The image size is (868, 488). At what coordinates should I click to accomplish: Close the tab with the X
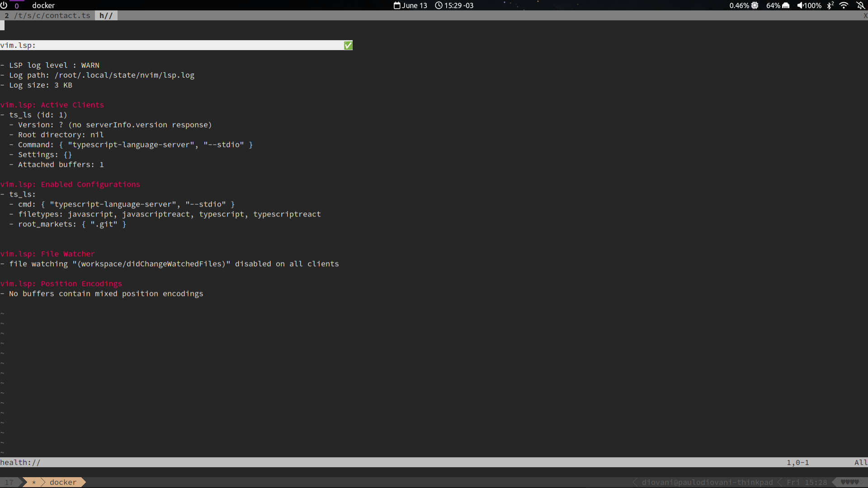pyautogui.click(x=865, y=15)
